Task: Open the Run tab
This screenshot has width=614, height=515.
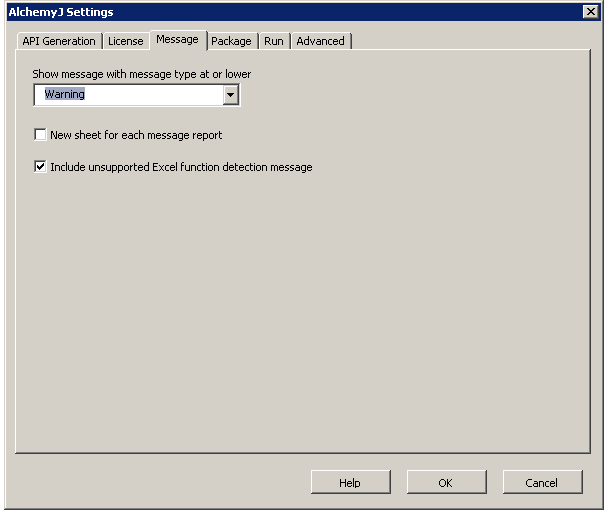Action: coord(273,41)
